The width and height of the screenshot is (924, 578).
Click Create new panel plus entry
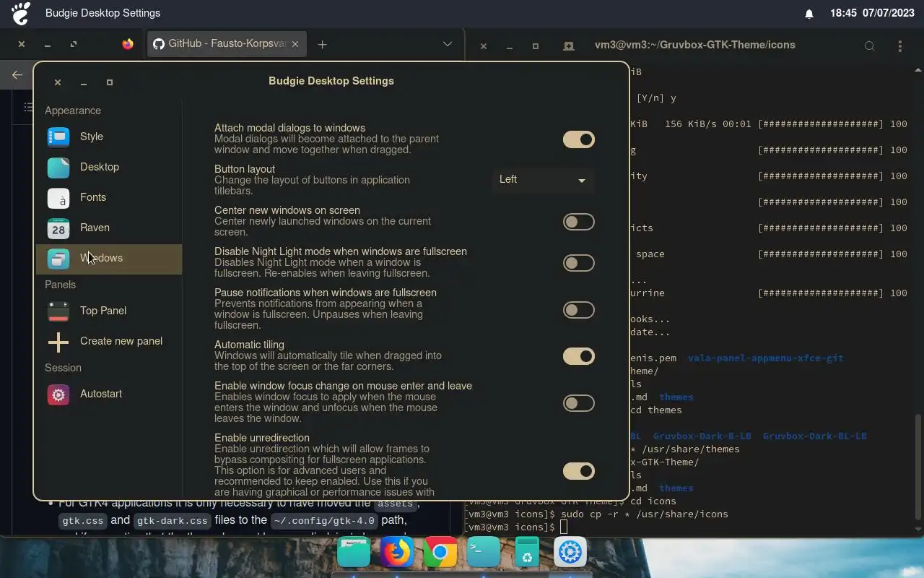pyautogui.click(x=109, y=341)
